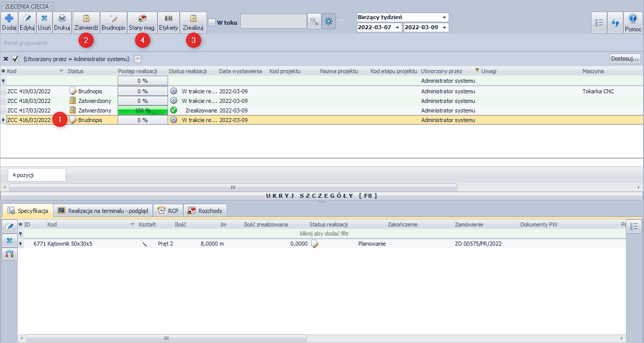644x343 pixels.
Task: Click the Dostosuj... button
Action: 625,59
